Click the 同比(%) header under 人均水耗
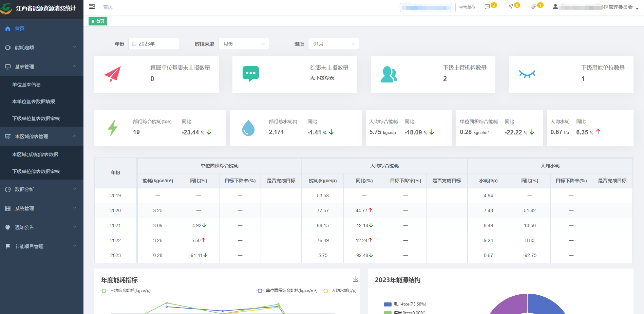 530,181
